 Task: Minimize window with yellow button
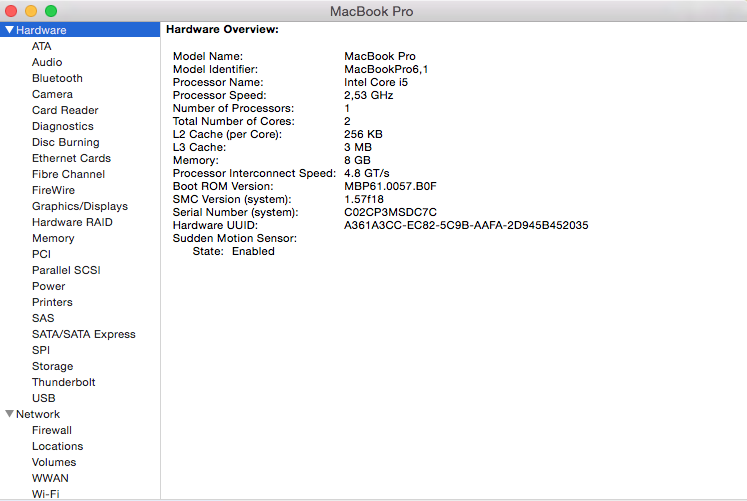point(31,11)
